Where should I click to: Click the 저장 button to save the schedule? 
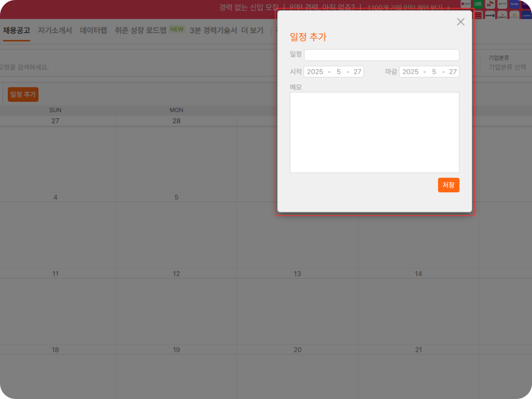click(x=448, y=184)
